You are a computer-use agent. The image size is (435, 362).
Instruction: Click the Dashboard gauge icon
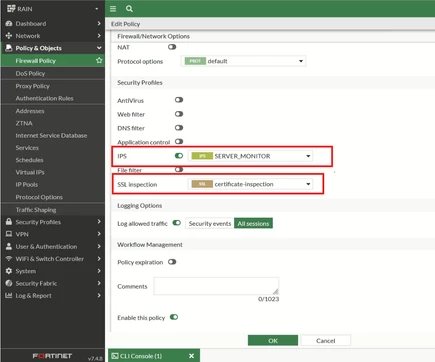[x=9, y=24]
